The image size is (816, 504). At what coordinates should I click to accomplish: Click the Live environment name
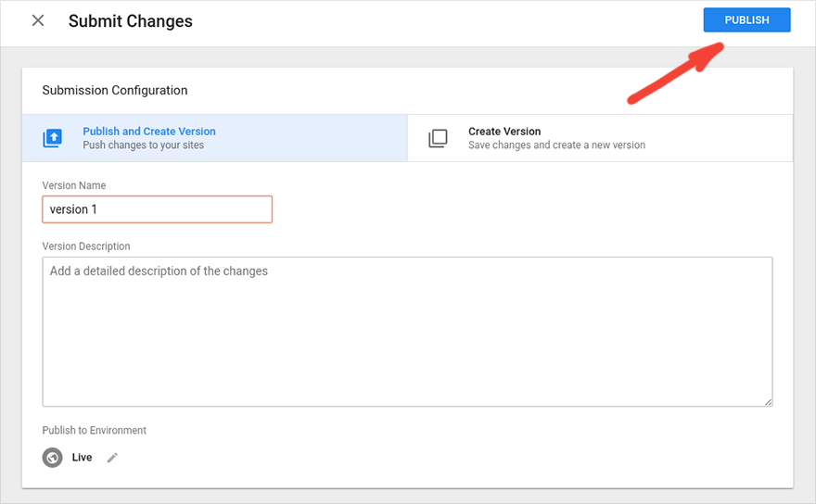pos(83,458)
